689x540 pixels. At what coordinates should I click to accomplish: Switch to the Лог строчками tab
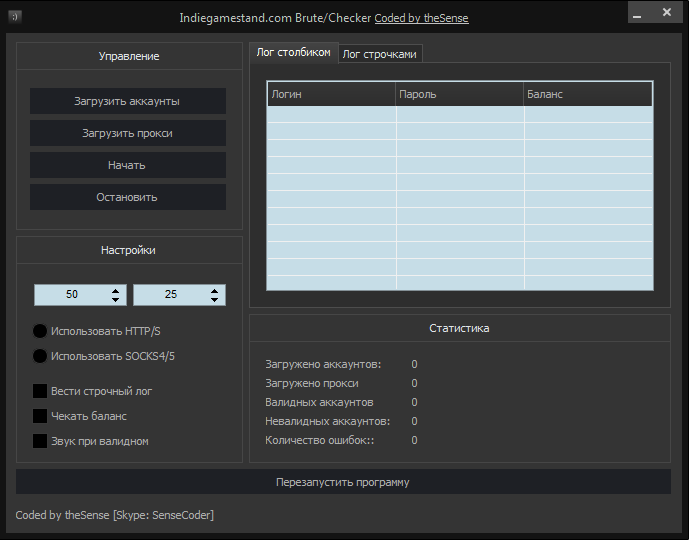pyautogui.click(x=379, y=54)
